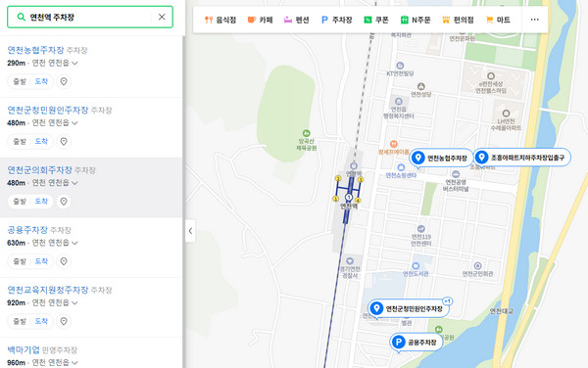
Task: Click the location pin icon for 연천군의회주차장
Action: tap(64, 201)
